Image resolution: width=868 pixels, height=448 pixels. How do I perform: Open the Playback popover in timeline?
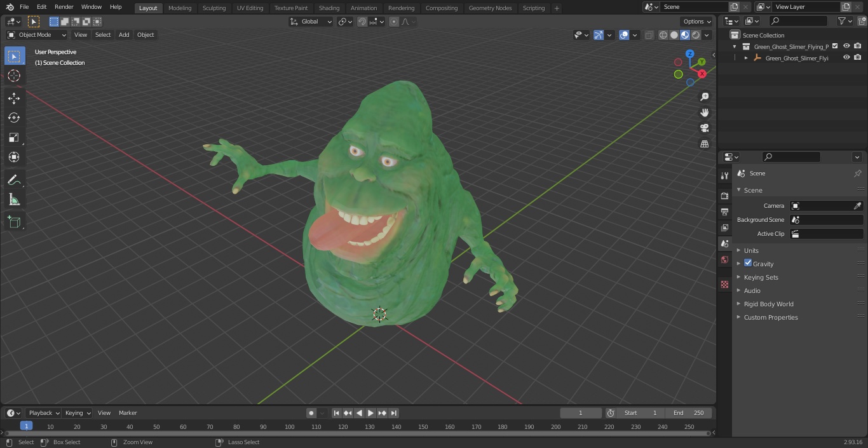tap(43, 413)
